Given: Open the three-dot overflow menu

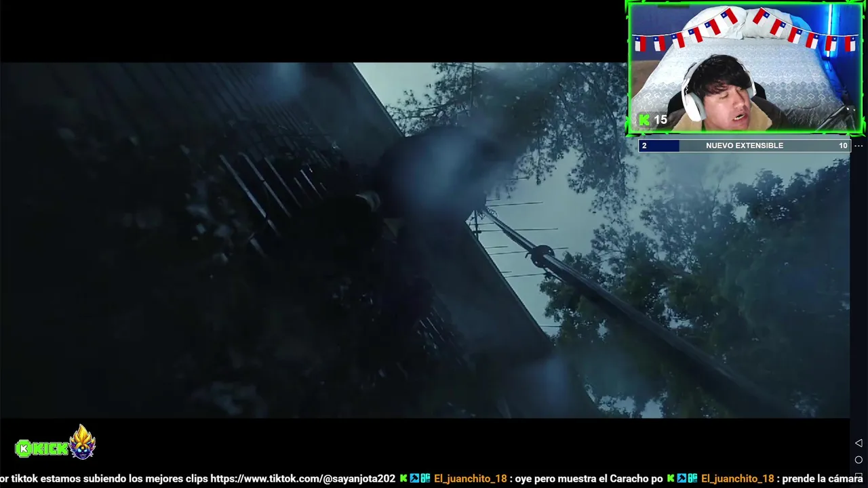Looking at the screenshot, I should [x=859, y=146].
